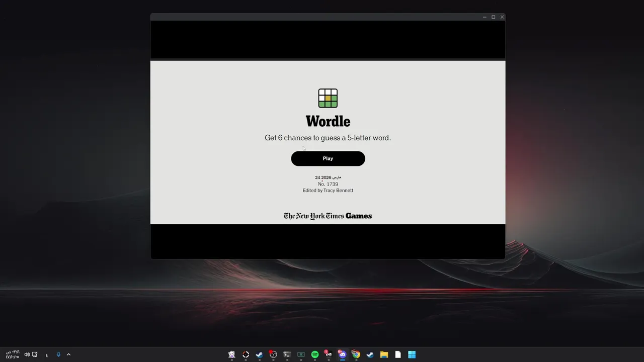Click the Play button to start Wordle
Image resolution: width=644 pixels, height=362 pixels.
pyautogui.click(x=328, y=158)
